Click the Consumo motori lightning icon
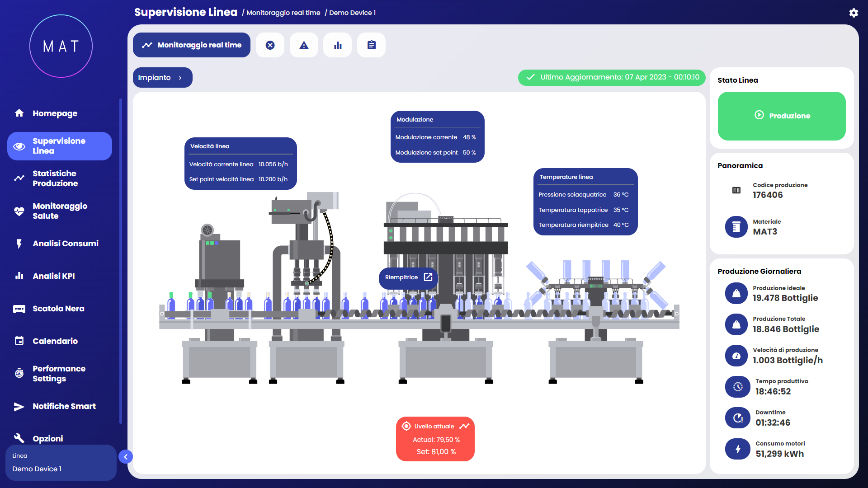Viewport: 868px width, 488px height. (x=738, y=449)
